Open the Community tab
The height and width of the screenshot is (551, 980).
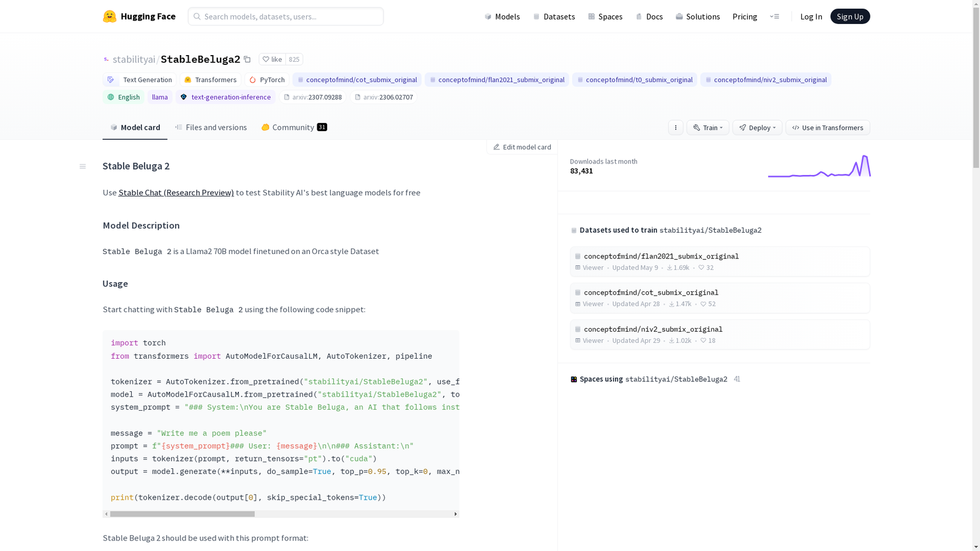coord(294,127)
